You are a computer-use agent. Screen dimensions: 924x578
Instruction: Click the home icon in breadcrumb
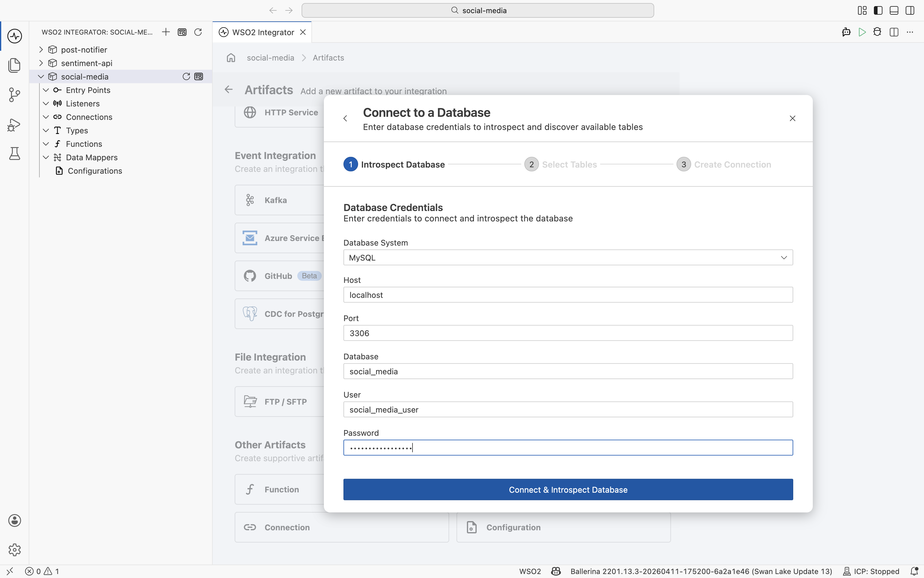(x=231, y=58)
